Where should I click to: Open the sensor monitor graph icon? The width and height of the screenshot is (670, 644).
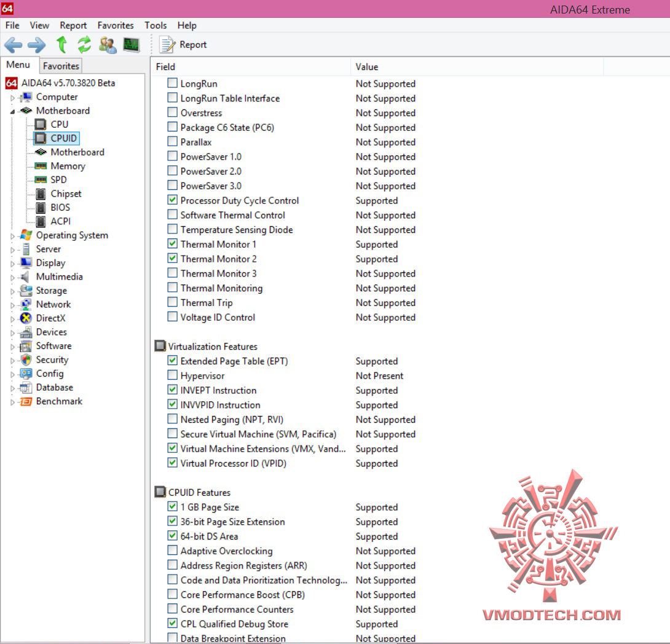(x=131, y=44)
